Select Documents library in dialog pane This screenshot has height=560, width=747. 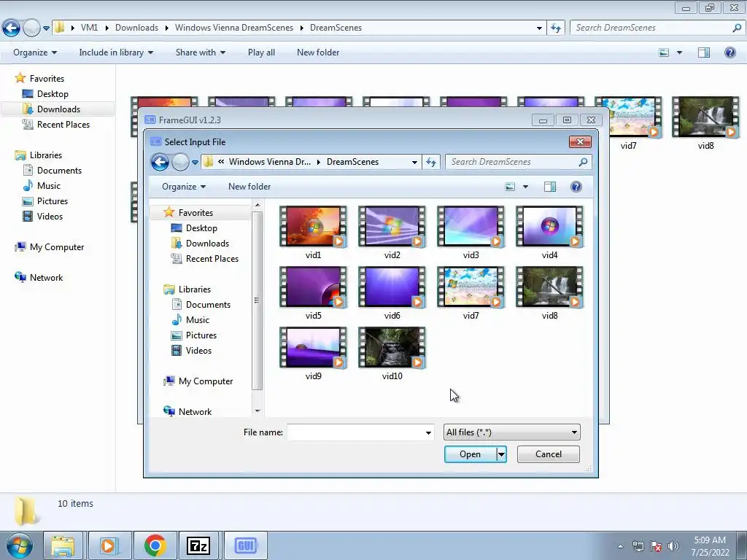pyautogui.click(x=208, y=305)
